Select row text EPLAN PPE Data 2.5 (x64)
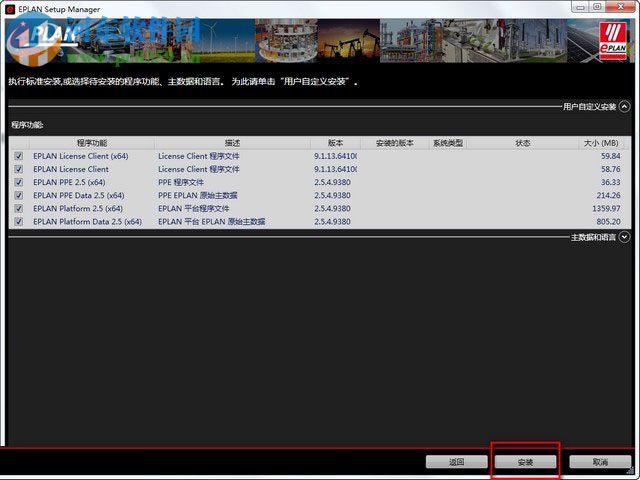Image resolution: width=640 pixels, height=480 pixels. 79,195
